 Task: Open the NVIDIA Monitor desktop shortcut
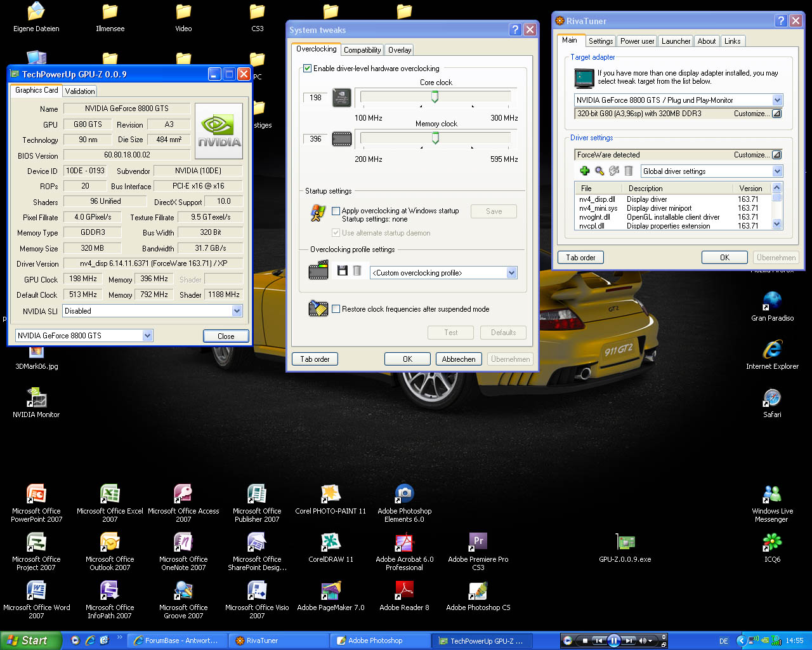(36, 399)
